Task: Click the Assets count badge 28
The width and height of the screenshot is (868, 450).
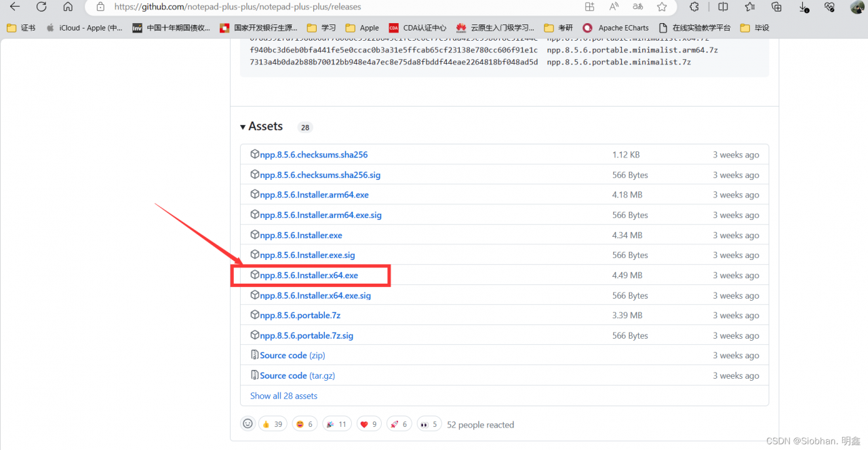Action: pyautogui.click(x=305, y=127)
